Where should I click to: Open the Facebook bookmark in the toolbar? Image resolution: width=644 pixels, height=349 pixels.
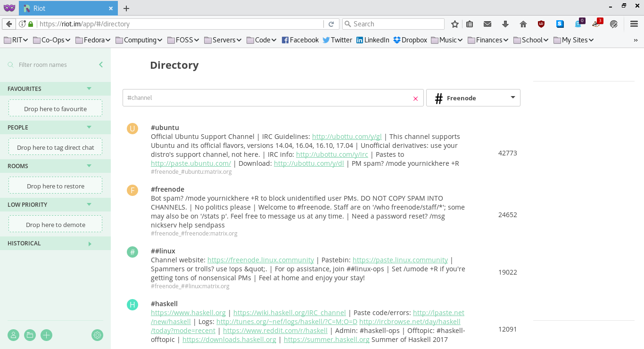point(300,40)
